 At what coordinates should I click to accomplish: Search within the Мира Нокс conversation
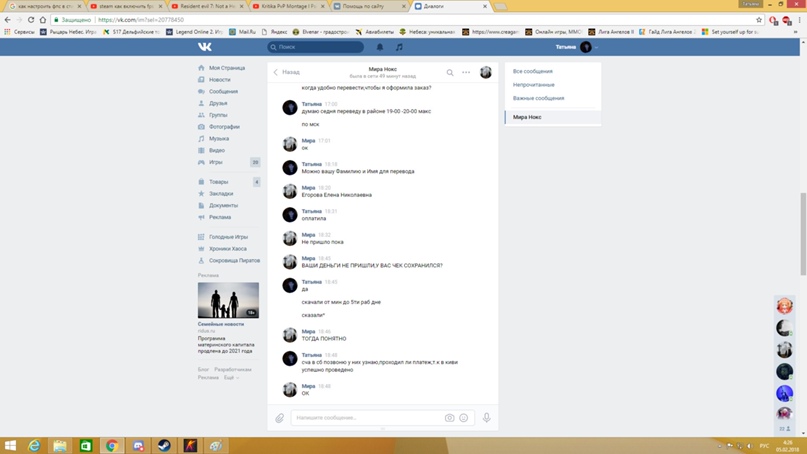(450, 72)
